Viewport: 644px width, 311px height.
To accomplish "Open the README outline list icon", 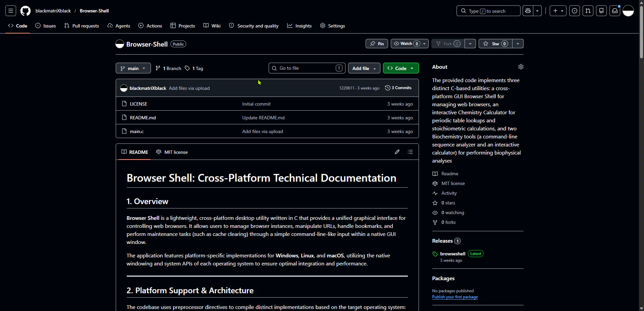I will pos(410,152).
